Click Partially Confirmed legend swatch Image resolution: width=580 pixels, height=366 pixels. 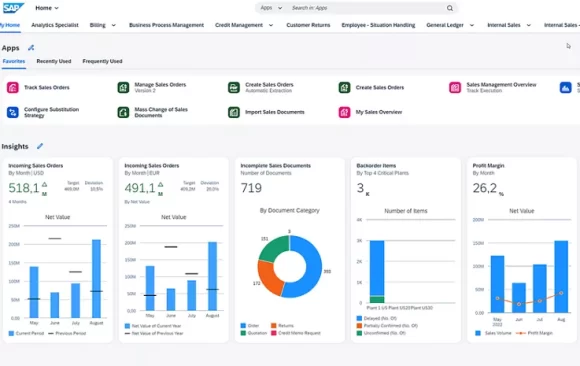click(x=359, y=326)
